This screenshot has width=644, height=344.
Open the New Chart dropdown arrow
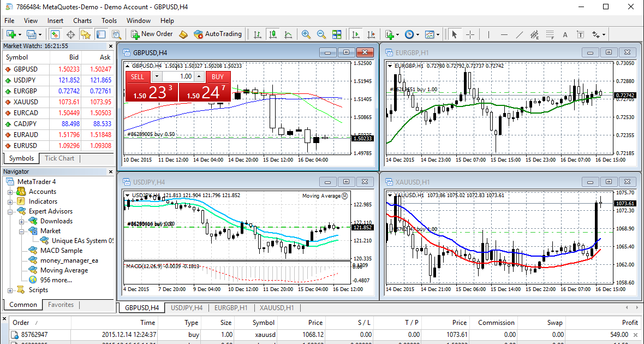point(20,34)
